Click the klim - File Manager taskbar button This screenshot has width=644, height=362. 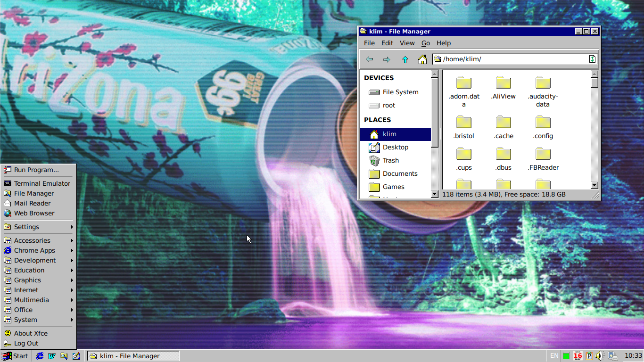pyautogui.click(x=133, y=356)
